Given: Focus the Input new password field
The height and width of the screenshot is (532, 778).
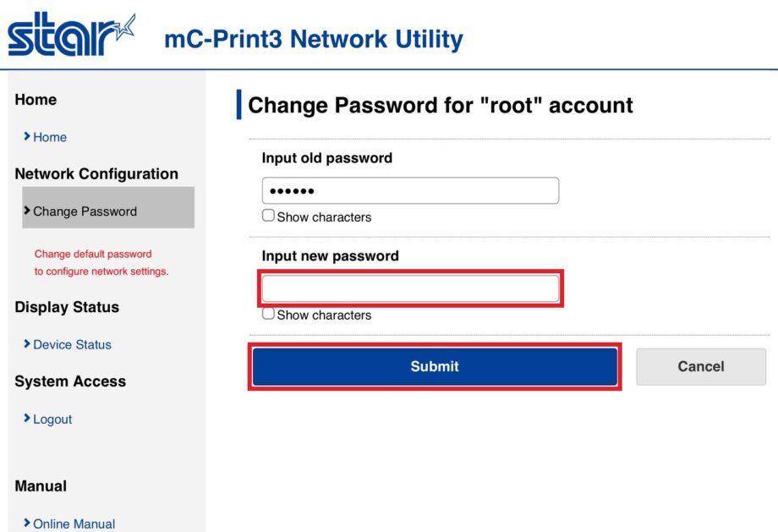Looking at the screenshot, I should pyautogui.click(x=410, y=288).
